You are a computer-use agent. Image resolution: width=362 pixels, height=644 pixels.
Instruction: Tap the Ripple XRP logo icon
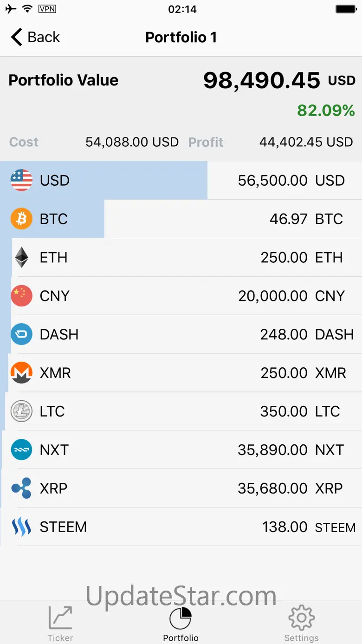21,488
